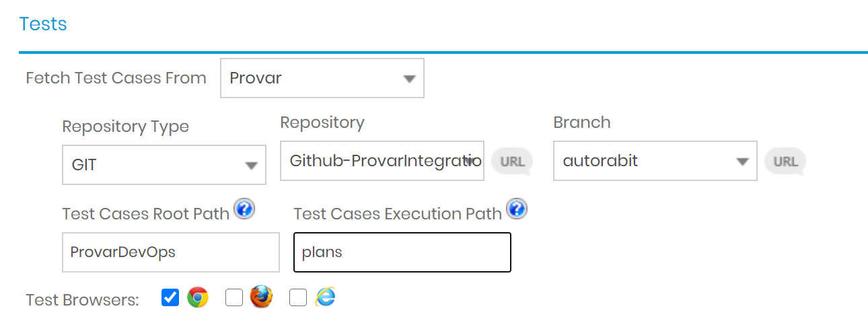868x325 pixels.
Task: Expand the Repository Type GIT dropdown
Action: (164, 165)
